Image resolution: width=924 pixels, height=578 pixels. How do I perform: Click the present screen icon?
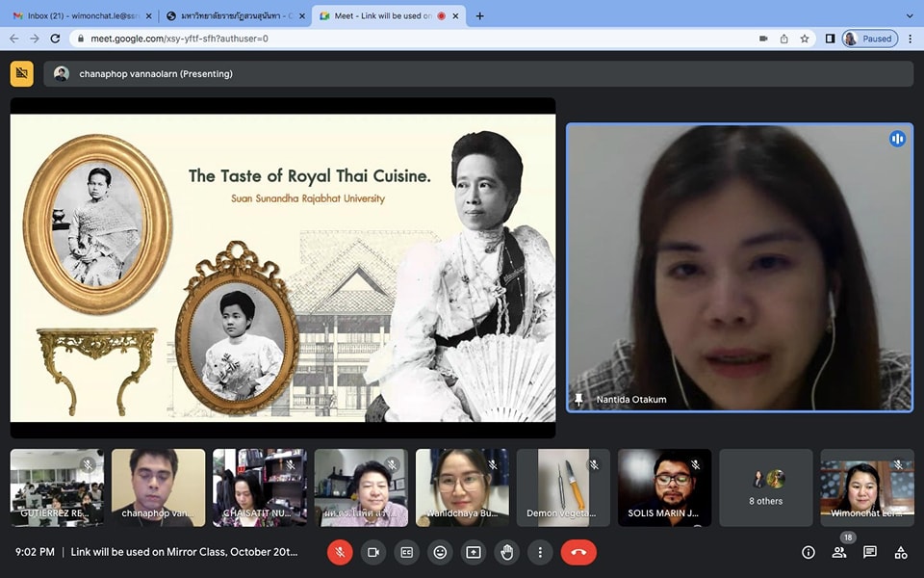[x=474, y=552]
